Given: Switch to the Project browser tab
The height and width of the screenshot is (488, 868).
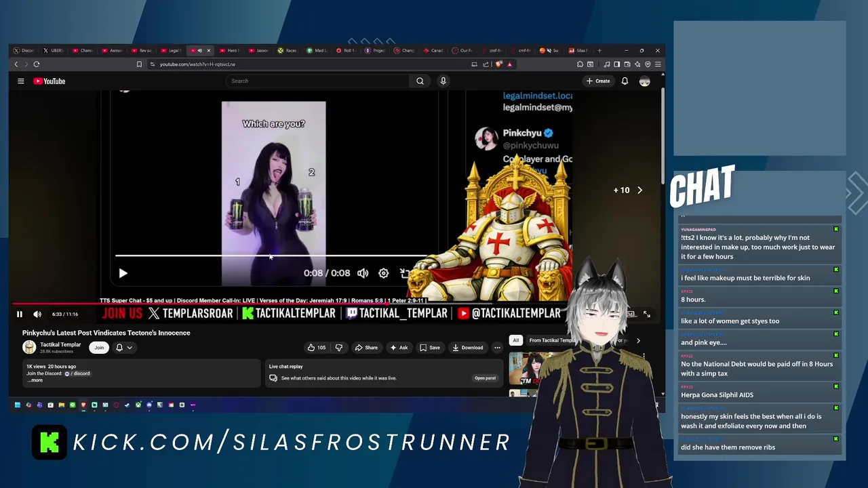Looking at the screenshot, I should coord(375,50).
